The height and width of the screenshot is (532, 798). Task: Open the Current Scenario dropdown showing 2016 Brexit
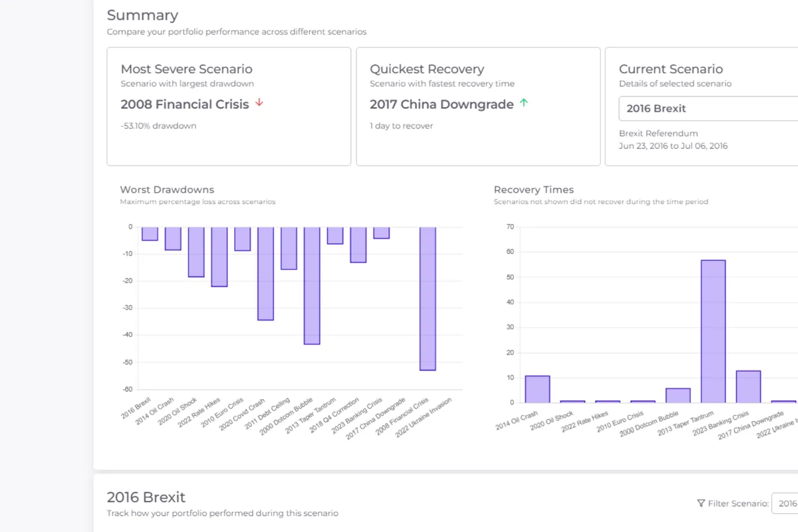pos(708,108)
